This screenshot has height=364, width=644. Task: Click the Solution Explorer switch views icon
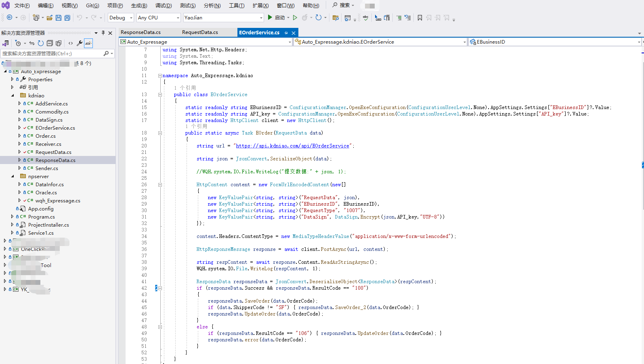pyautogui.click(x=6, y=43)
